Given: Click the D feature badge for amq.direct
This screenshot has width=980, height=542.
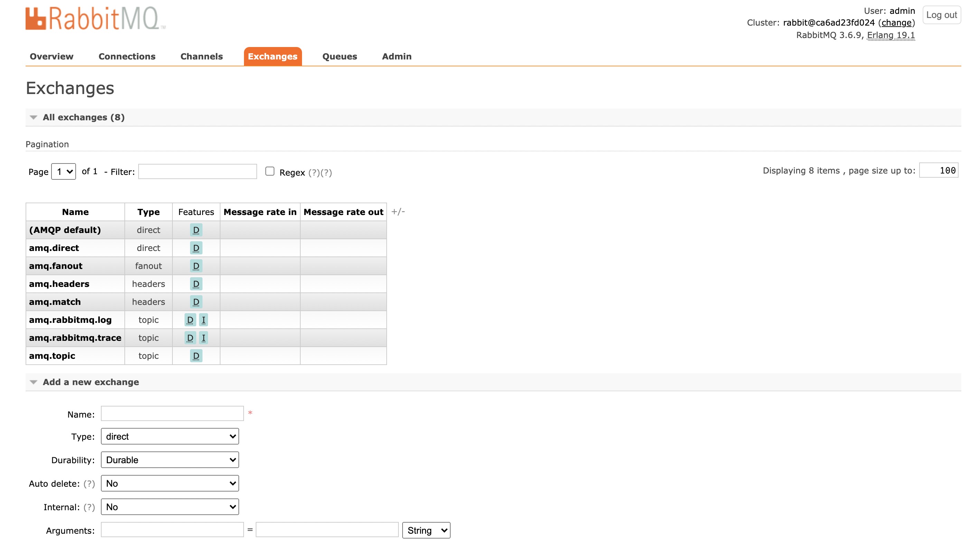Looking at the screenshot, I should 196,248.
